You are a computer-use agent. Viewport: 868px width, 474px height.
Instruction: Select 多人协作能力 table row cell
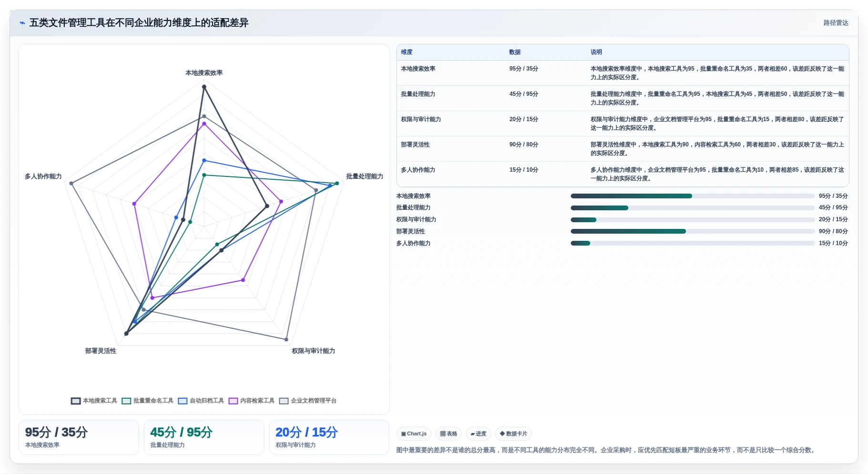click(x=418, y=170)
